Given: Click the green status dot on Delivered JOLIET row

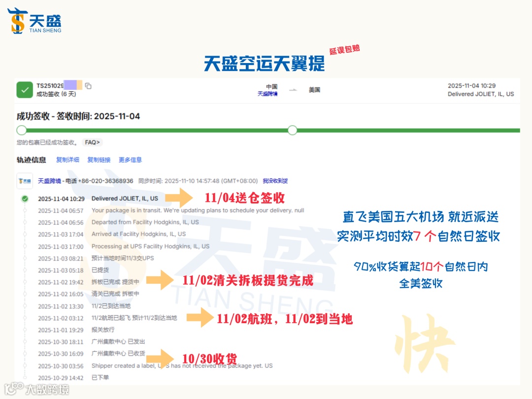Looking at the screenshot, I should coord(25,199).
